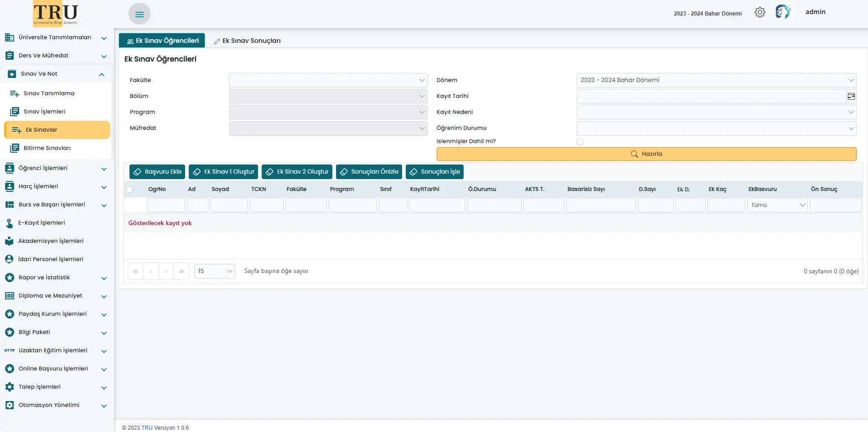Open the settings gear icon
Viewport: 868px width, 432px height.
click(759, 12)
